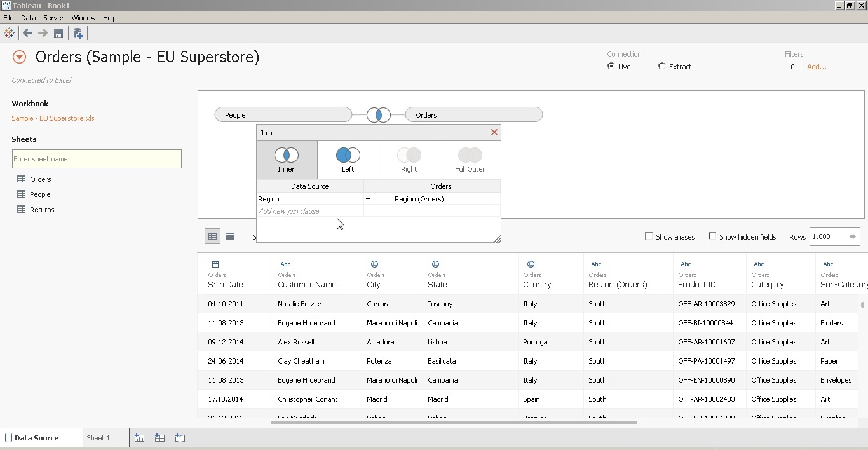The image size is (868, 450).
Task: Select the Inner join type
Action: (286, 160)
